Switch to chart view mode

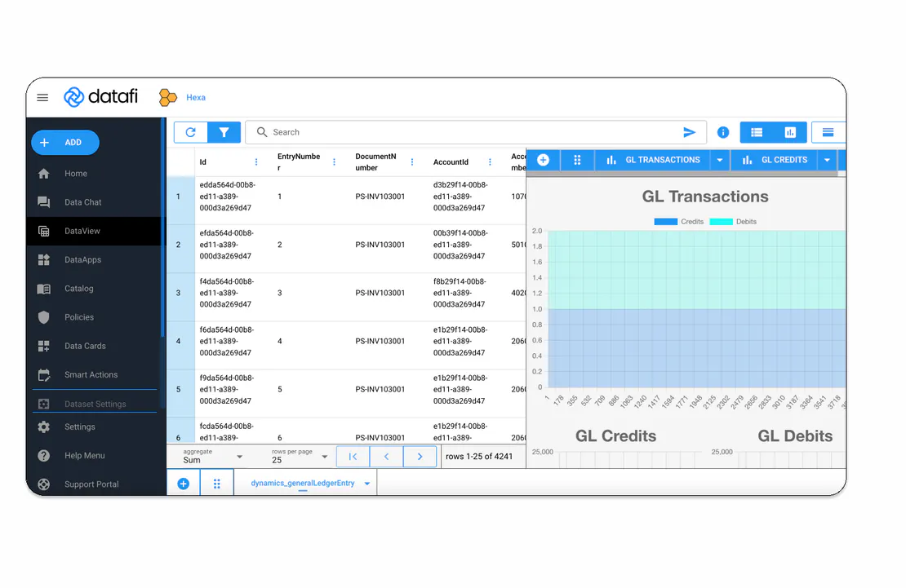[x=790, y=132]
